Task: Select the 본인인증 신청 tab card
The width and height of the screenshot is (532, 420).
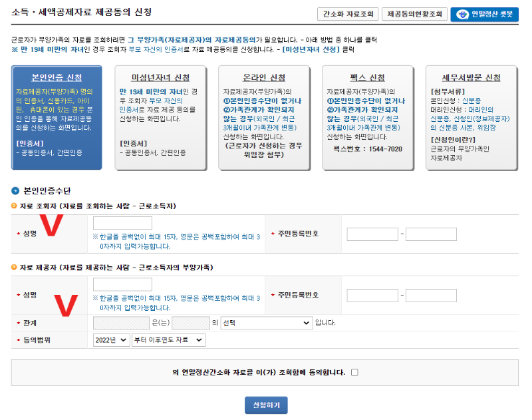Action: [57, 117]
